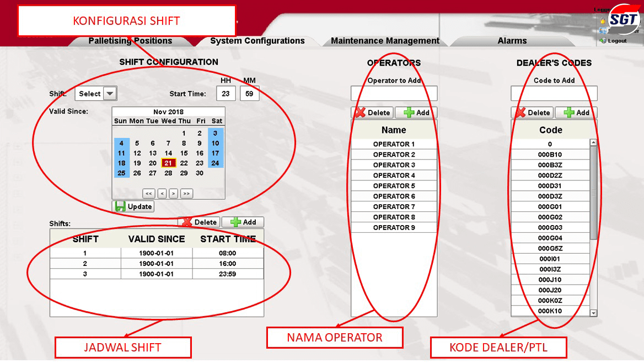Select November 30 in calendar

(x=200, y=173)
